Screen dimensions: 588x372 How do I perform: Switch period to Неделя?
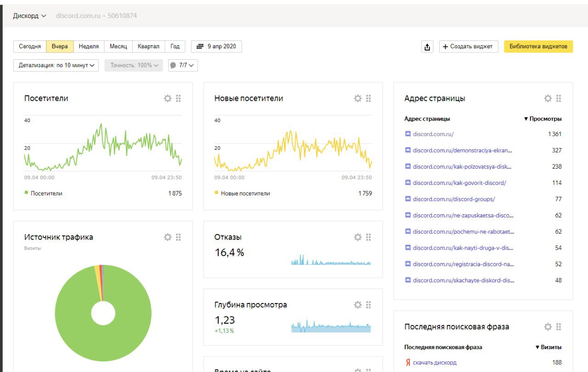click(x=89, y=46)
